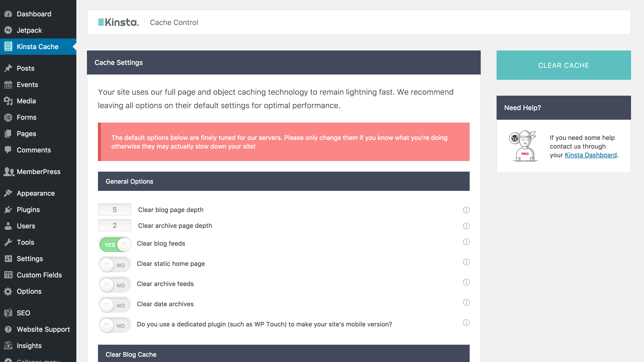Click the Clear archive page depth number field
Image resolution: width=644 pixels, height=362 pixels.
[114, 226]
